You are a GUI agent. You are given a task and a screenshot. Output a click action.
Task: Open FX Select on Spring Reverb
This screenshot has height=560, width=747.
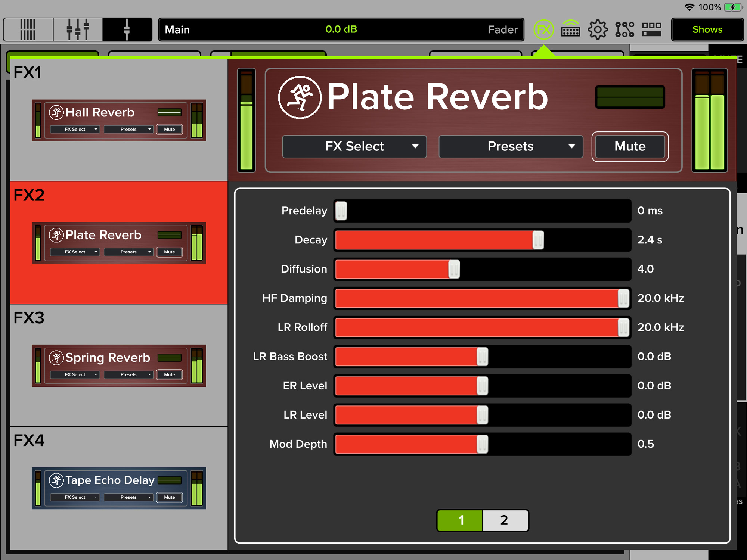click(75, 374)
